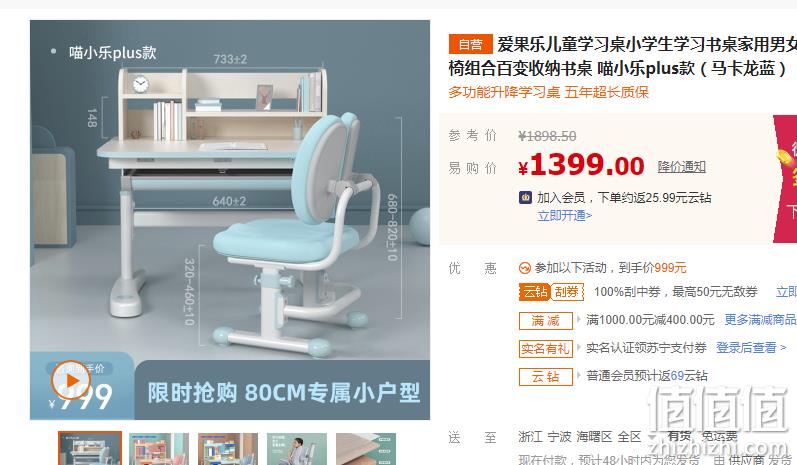Click the member crown icon beside 加入会员
The image size is (797, 465).
(525, 197)
